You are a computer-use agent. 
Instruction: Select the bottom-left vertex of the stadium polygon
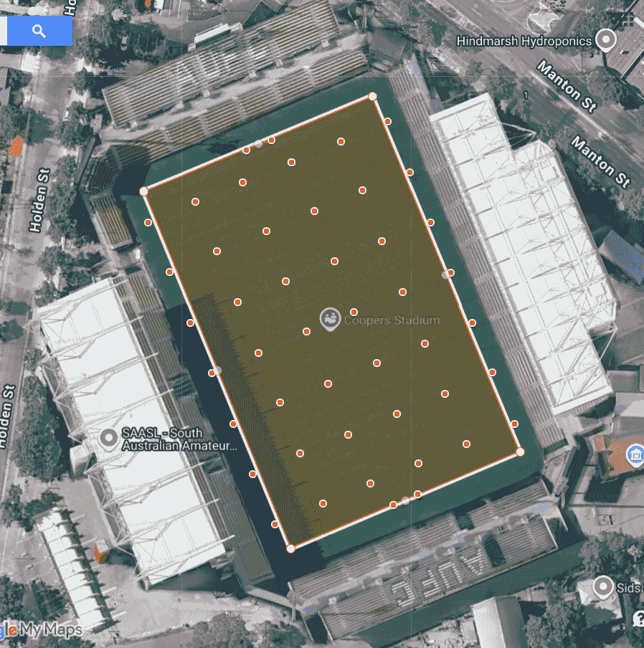click(x=290, y=548)
